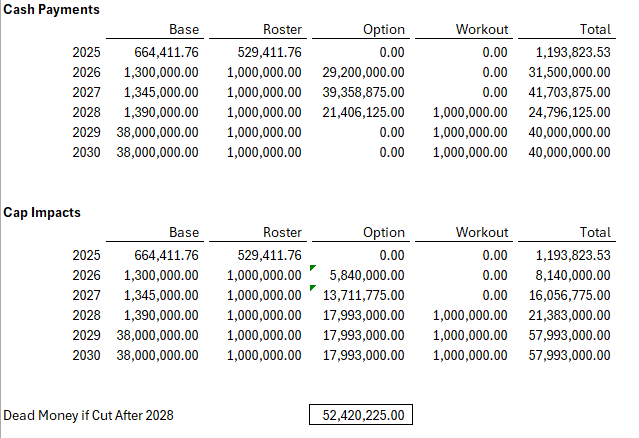Click the 2030 Total cell in Cap Impacts

coord(569,355)
